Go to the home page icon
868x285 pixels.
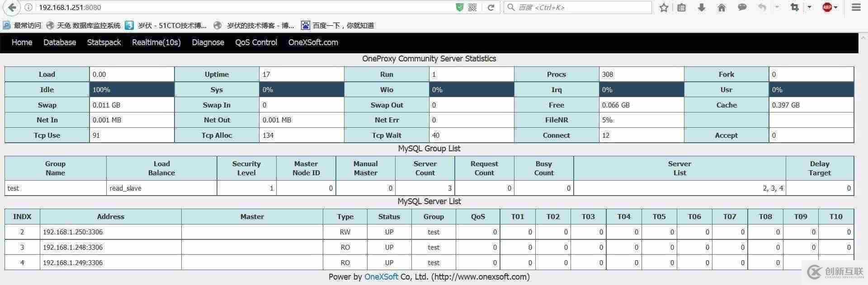(722, 7)
